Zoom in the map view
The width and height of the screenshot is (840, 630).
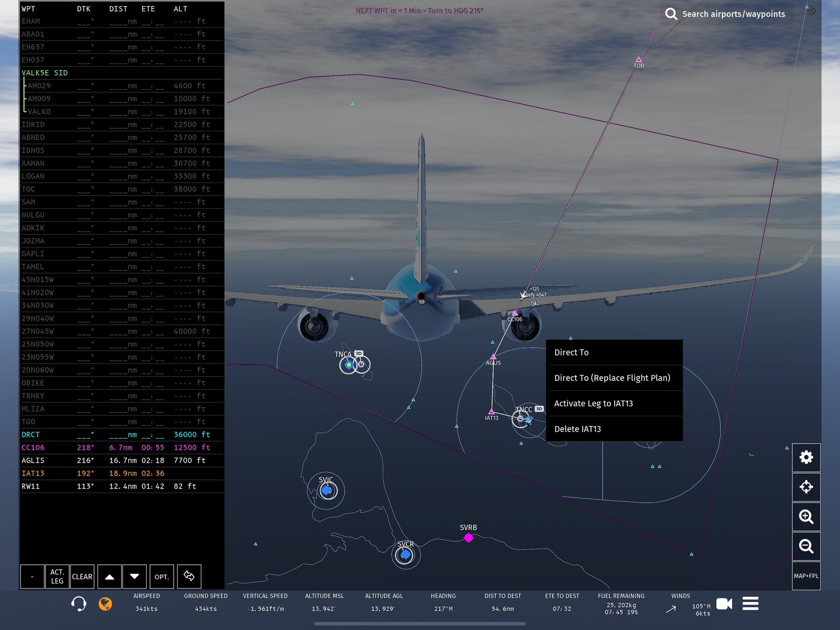(x=806, y=517)
